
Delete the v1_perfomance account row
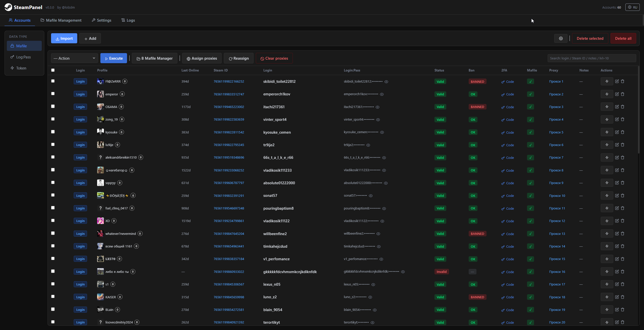pos(623,259)
